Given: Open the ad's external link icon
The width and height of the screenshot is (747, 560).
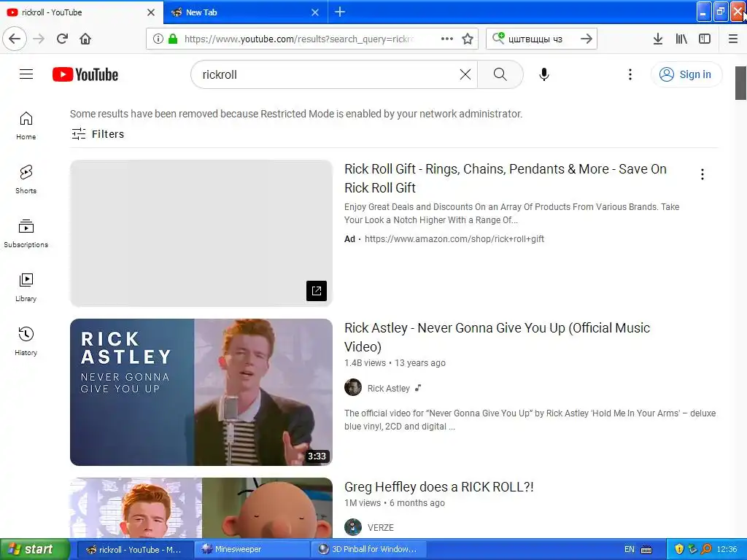Looking at the screenshot, I should (x=317, y=290).
